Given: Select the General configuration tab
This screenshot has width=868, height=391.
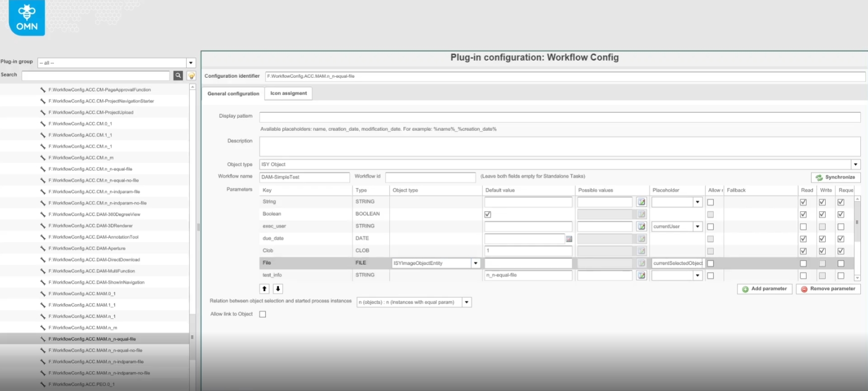Looking at the screenshot, I should click(x=233, y=93).
